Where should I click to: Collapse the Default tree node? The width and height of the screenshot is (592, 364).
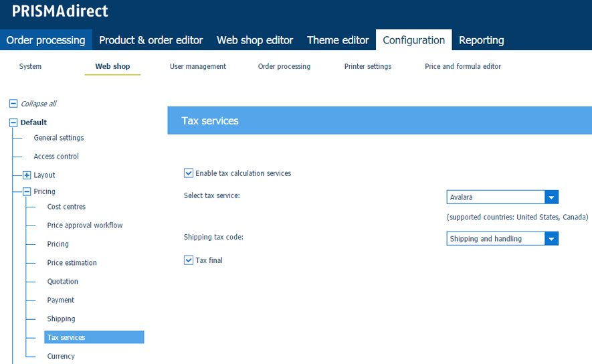(13, 122)
